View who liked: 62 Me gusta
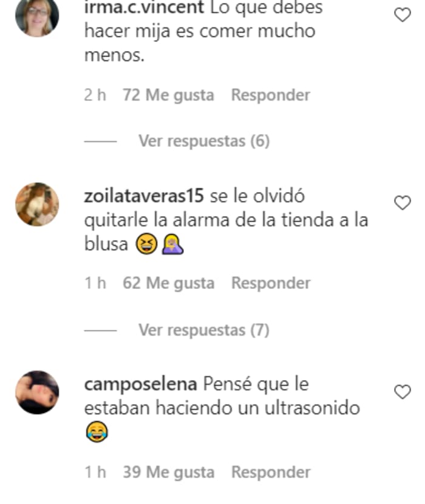The image size is (425, 504). coord(168,283)
